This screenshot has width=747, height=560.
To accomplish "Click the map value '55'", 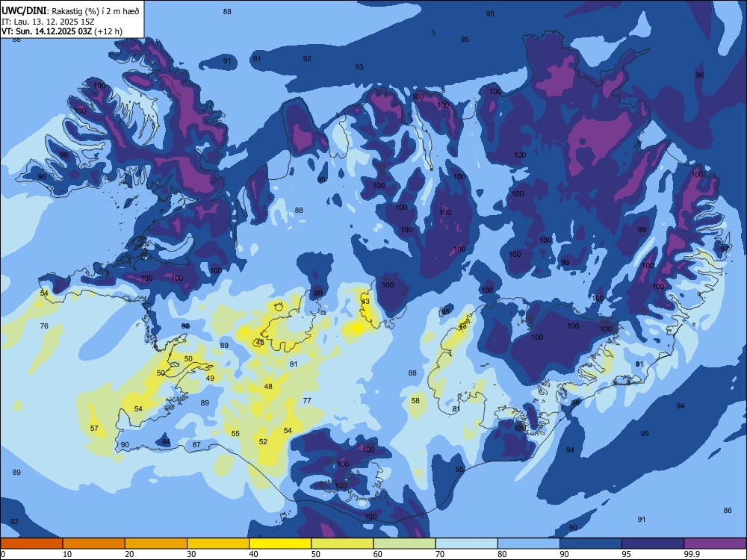I will tap(235, 433).
